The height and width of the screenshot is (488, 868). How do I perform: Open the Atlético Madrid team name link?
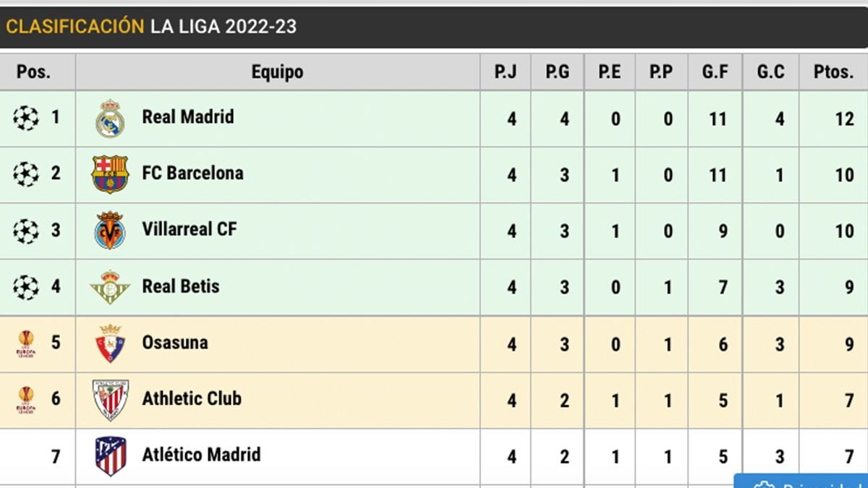pyautogui.click(x=201, y=455)
